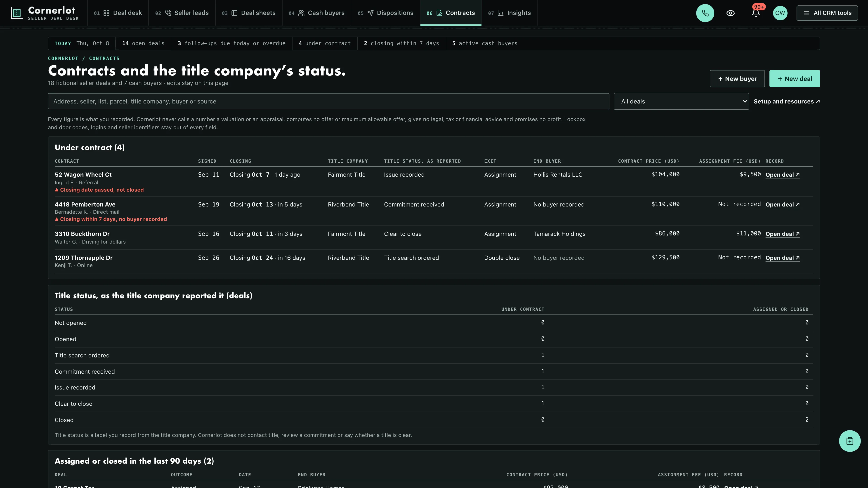Click 'Tamarack Holdings' end buyer
This screenshot has height=488, width=868.
[x=559, y=234]
